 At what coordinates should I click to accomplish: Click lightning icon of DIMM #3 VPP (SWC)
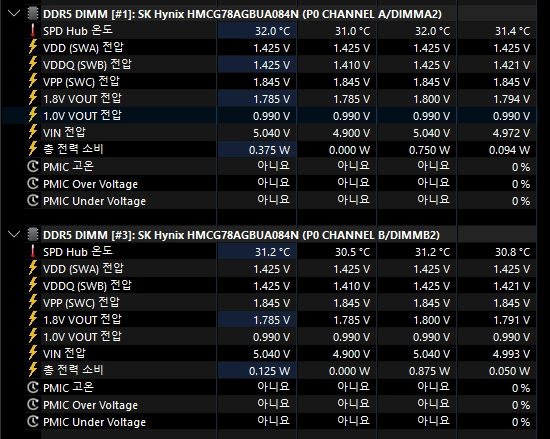(33, 303)
